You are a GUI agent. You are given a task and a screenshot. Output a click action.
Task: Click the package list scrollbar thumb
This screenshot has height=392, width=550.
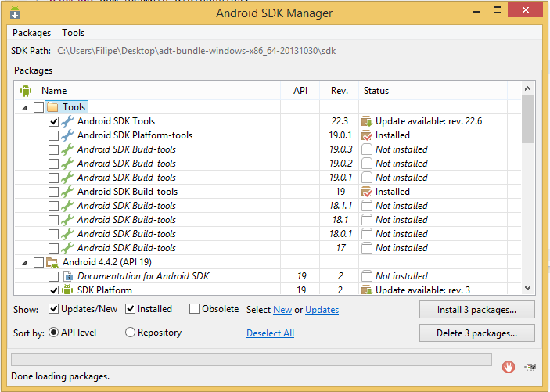click(527, 119)
